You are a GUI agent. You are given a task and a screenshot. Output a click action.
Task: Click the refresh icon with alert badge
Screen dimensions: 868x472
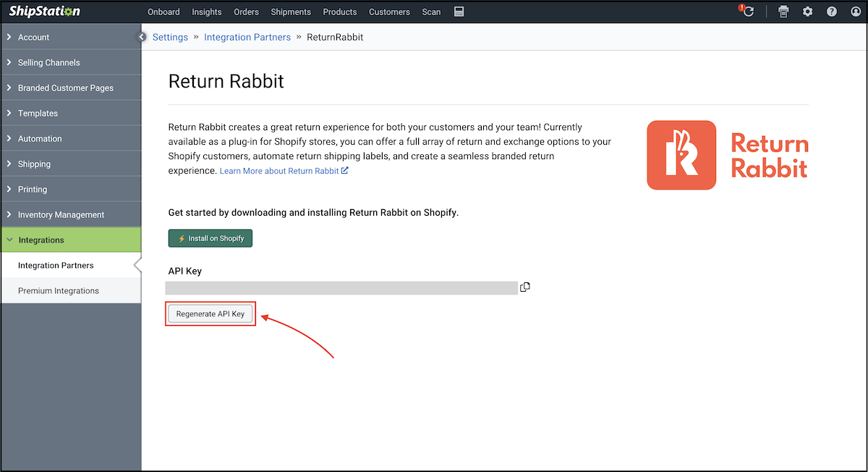click(748, 12)
